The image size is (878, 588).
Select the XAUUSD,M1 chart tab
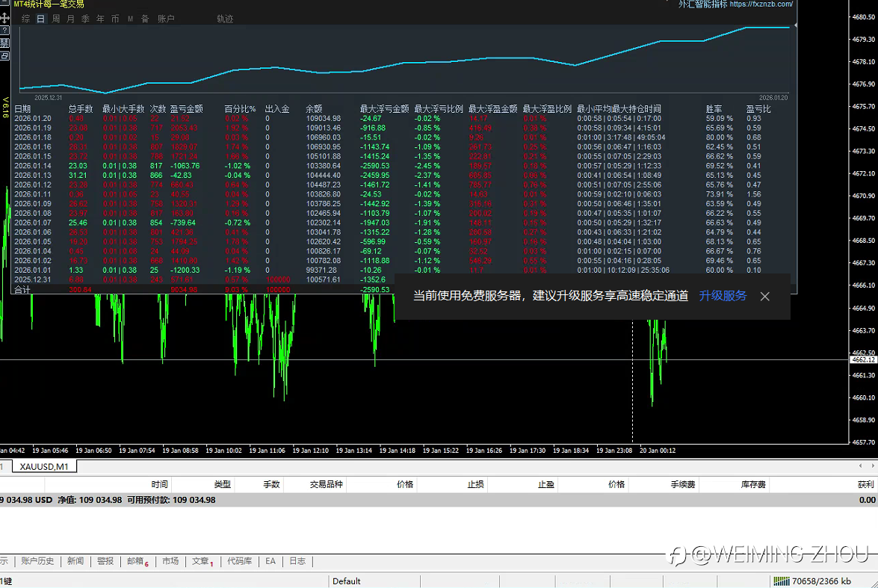point(43,467)
